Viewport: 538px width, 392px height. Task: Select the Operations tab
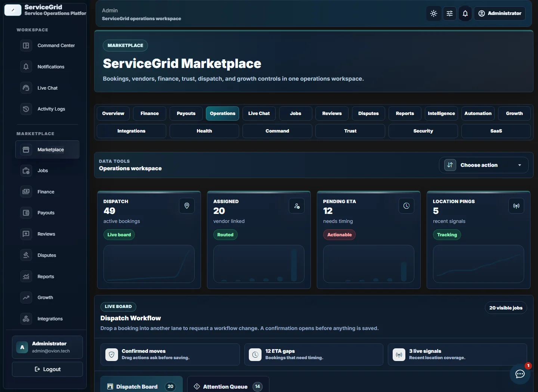pyautogui.click(x=223, y=113)
